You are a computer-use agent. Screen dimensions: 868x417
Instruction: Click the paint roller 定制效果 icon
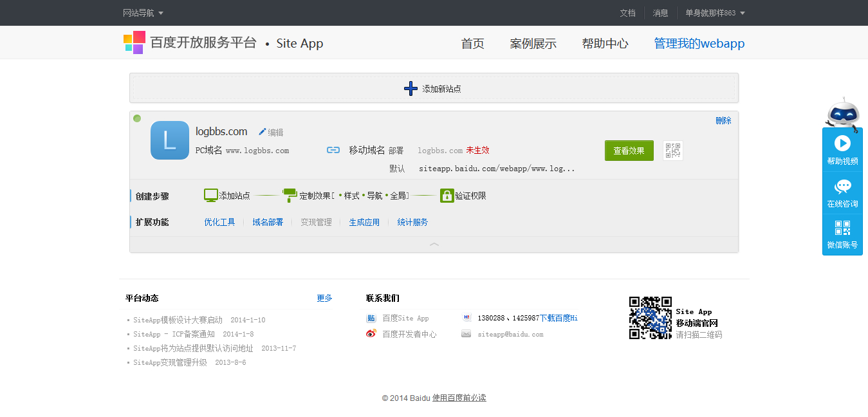[290, 195]
